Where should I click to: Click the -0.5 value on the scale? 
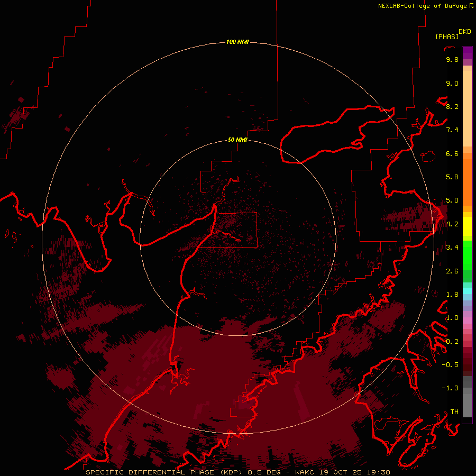click(450, 365)
